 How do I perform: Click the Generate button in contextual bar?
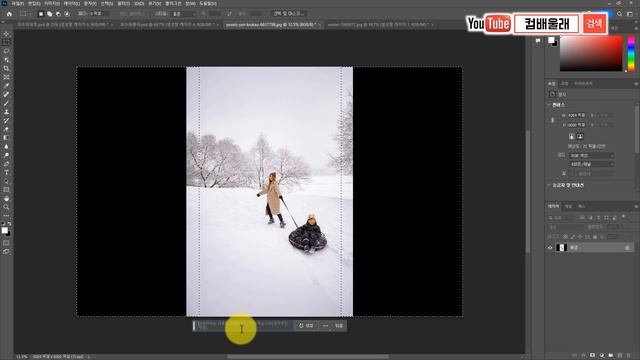click(306, 326)
